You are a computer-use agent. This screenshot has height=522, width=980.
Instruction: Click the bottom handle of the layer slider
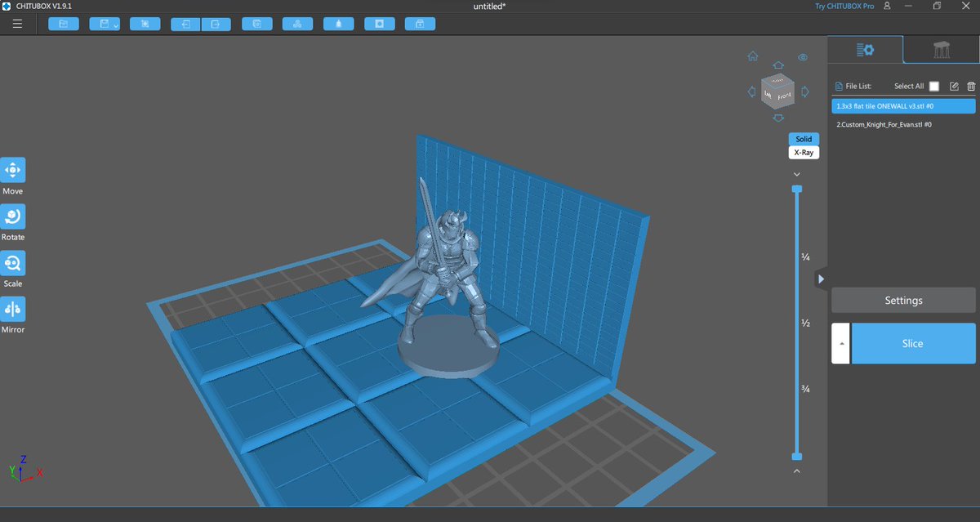click(797, 456)
